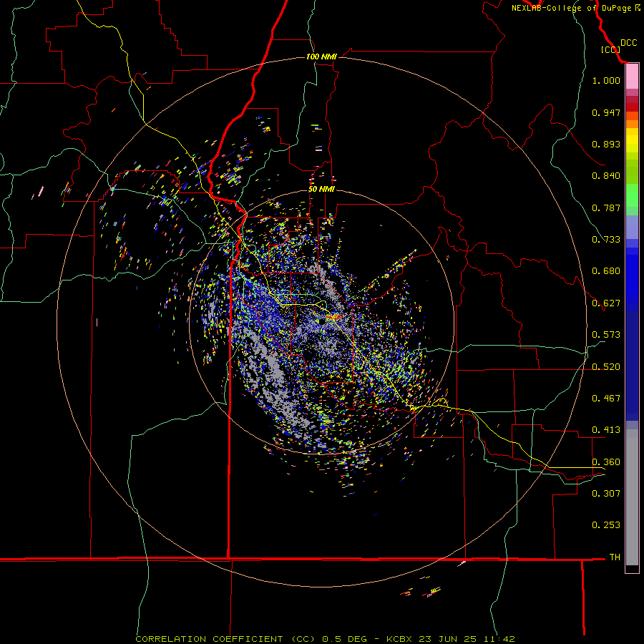Viewport: 644px width, 644px height.
Task: Pick the red swatch near 0.947
Action: [632, 107]
